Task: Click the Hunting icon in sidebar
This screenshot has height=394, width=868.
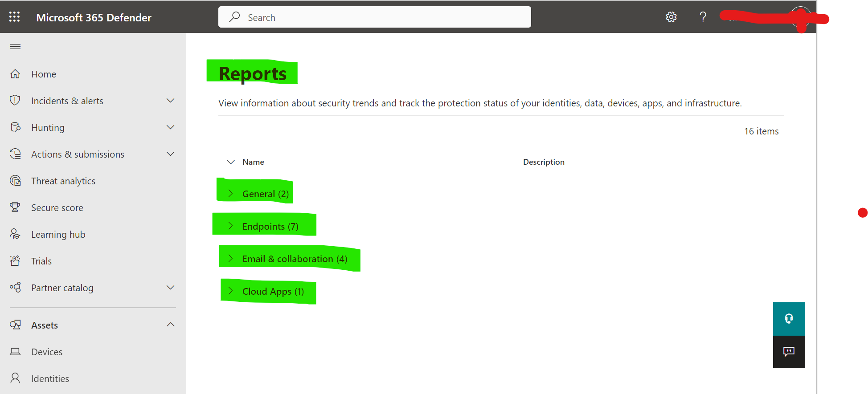Action: (15, 127)
